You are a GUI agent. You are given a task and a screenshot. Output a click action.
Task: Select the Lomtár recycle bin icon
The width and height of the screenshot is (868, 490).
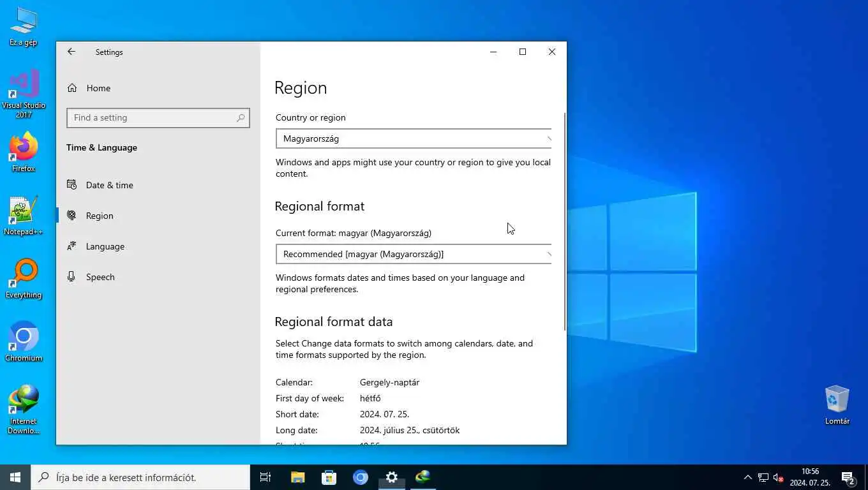pos(837,405)
